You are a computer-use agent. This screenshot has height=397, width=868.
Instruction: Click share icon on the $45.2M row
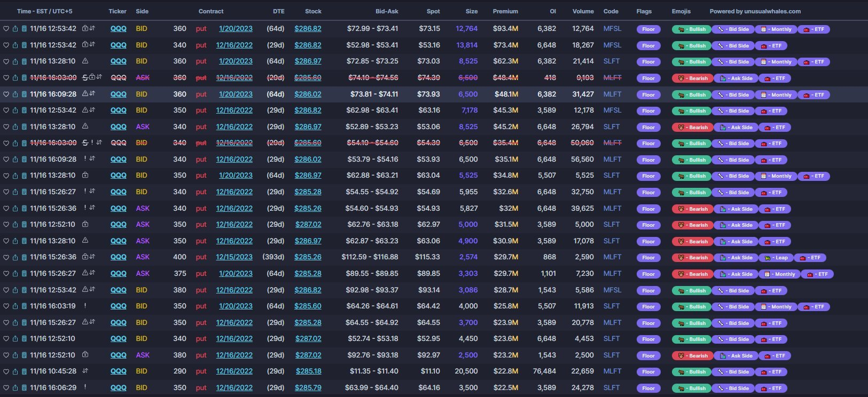point(15,127)
